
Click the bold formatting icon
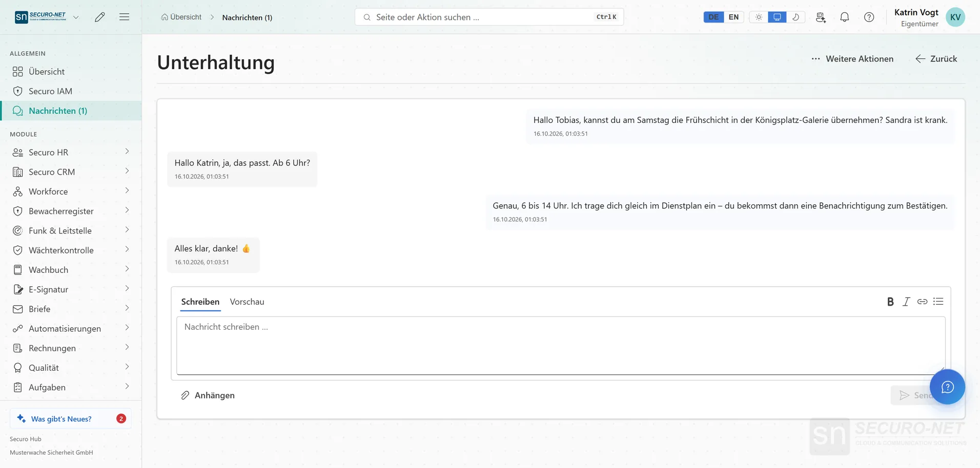click(x=890, y=302)
